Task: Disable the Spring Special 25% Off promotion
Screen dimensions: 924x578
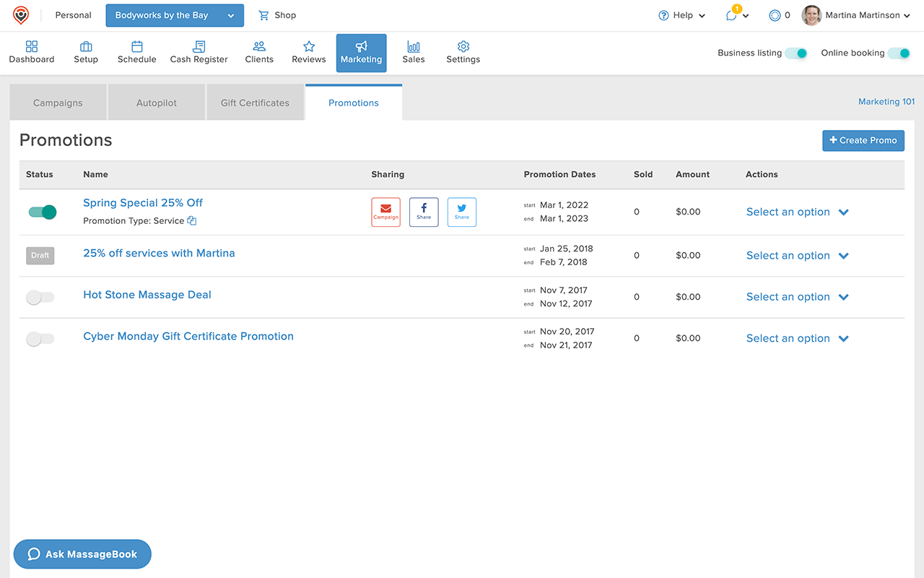Action: click(x=43, y=212)
